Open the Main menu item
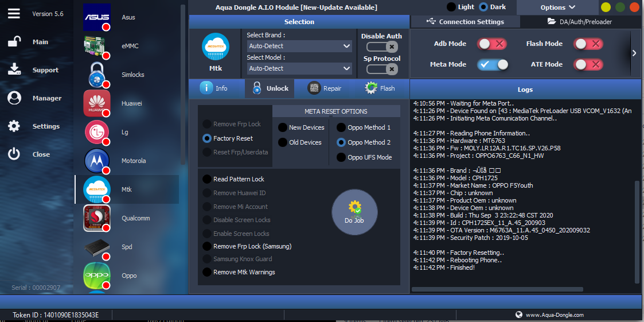This screenshot has height=322, width=644. pyautogui.click(x=40, y=42)
